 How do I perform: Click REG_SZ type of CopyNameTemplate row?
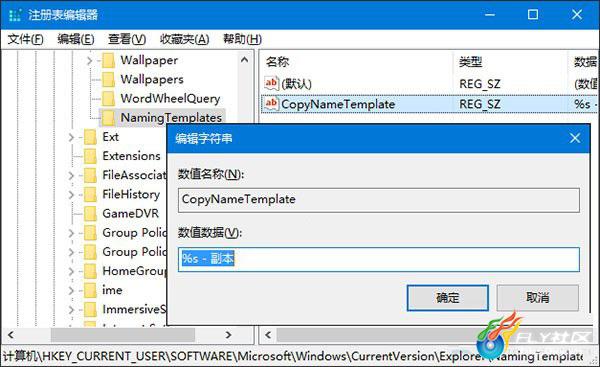(x=480, y=104)
